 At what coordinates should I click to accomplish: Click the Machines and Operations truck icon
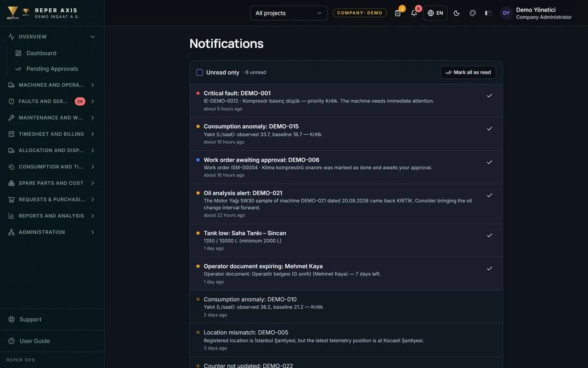11,85
